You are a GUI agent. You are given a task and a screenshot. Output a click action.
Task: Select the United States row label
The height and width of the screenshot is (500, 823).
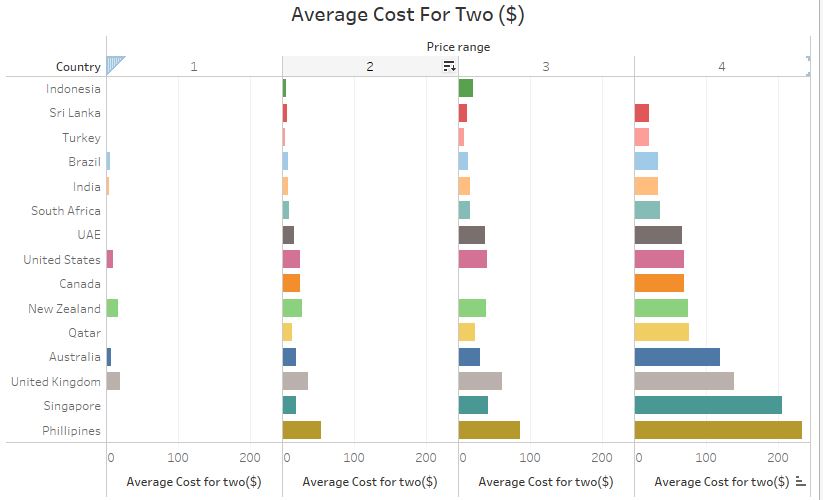(62, 259)
